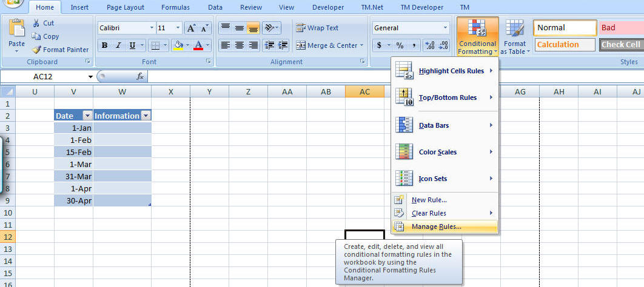The height and width of the screenshot is (287, 644).
Task: Expand the General number format dropdown
Action: pos(445,28)
